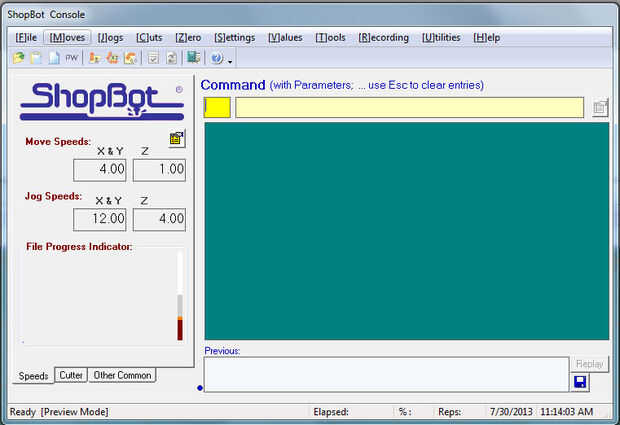Click the Jog Speeds Z field
Screen dimensions: 620x425
pyautogui.click(x=159, y=219)
